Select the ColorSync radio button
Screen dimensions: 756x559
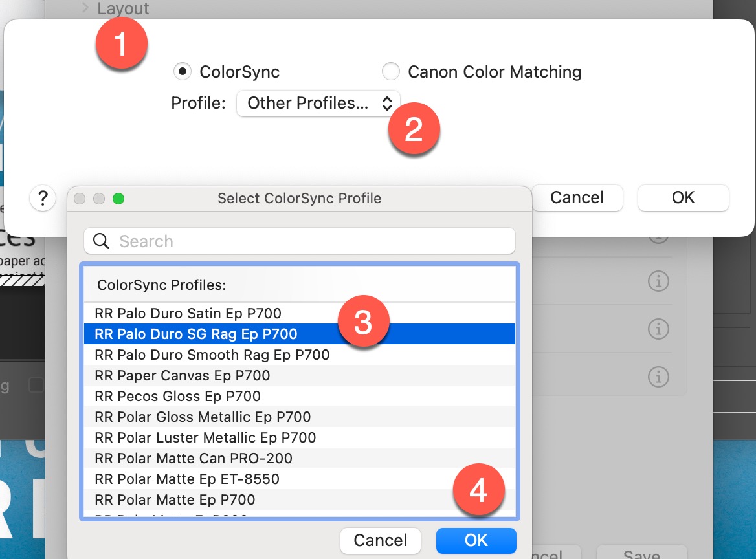(x=183, y=71)
